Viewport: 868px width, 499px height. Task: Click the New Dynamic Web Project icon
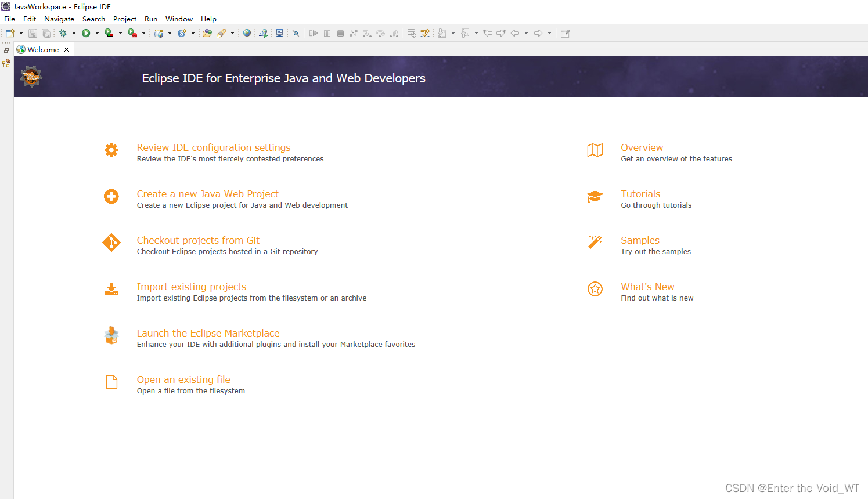click(x=159, y=33)
